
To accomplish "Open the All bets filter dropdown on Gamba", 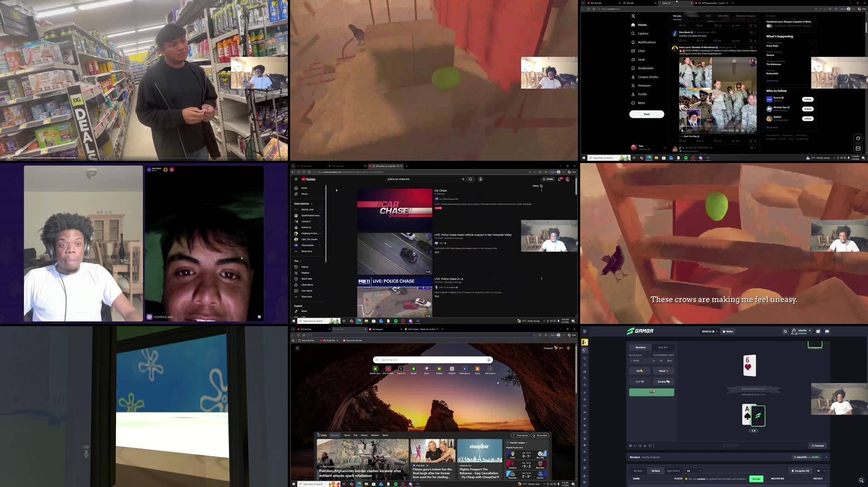I will [694, 471].
